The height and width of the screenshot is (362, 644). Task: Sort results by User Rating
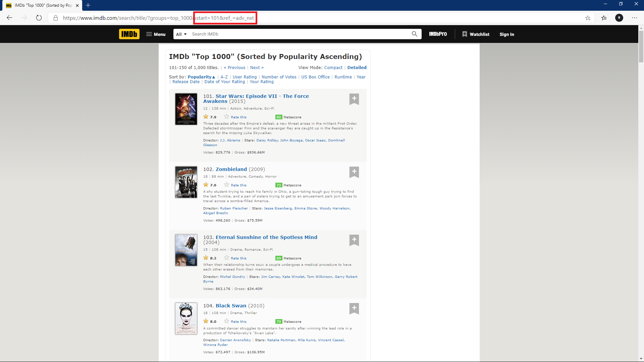245,77
